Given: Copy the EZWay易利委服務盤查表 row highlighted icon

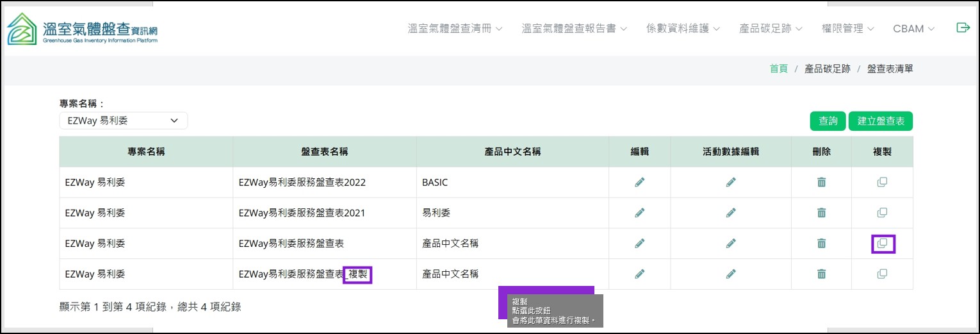Looking at the screenshot, I should tap(882, 244).
